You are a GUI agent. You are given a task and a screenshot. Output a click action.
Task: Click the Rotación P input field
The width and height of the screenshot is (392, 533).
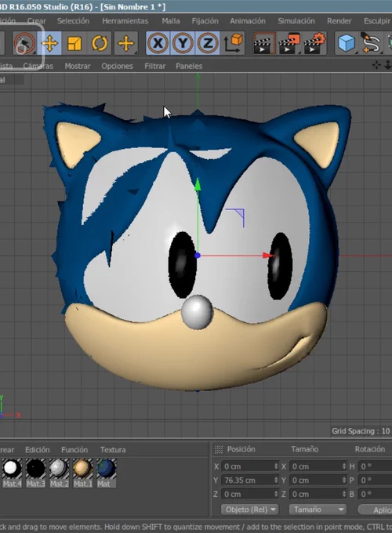click(375, 480)
